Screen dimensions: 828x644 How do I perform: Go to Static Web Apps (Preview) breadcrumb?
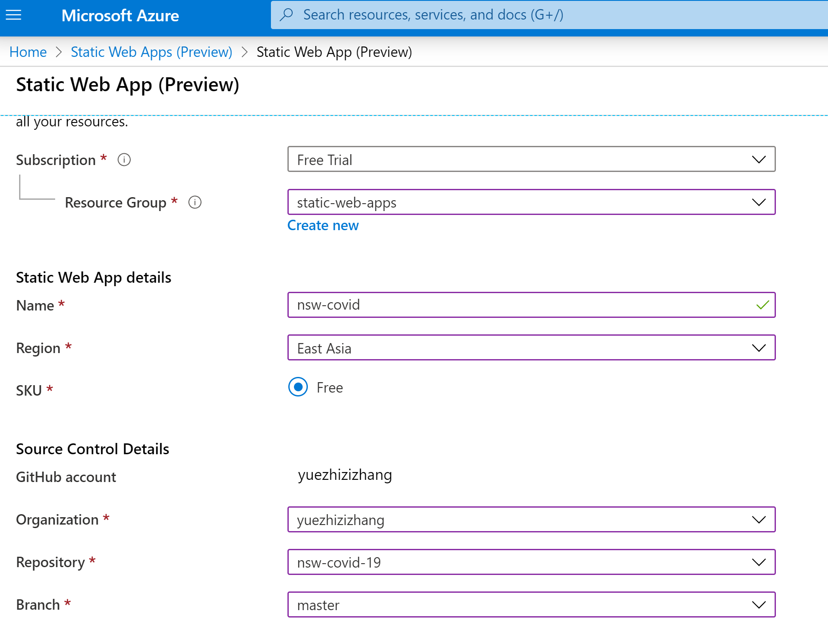tap(152, 52)
